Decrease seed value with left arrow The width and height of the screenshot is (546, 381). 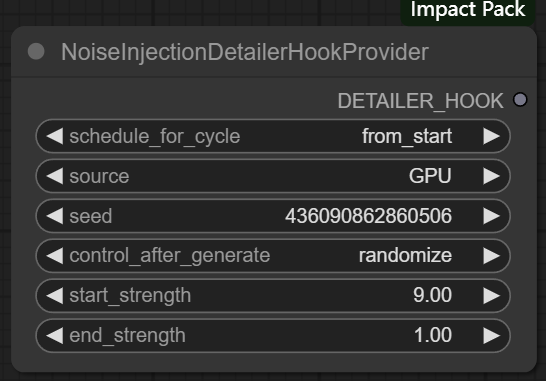[x=55, y=216]
